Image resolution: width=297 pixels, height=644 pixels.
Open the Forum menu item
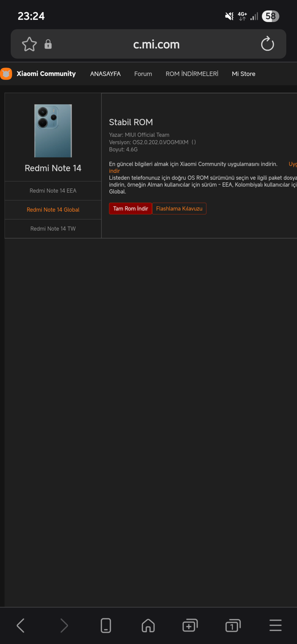143,74
